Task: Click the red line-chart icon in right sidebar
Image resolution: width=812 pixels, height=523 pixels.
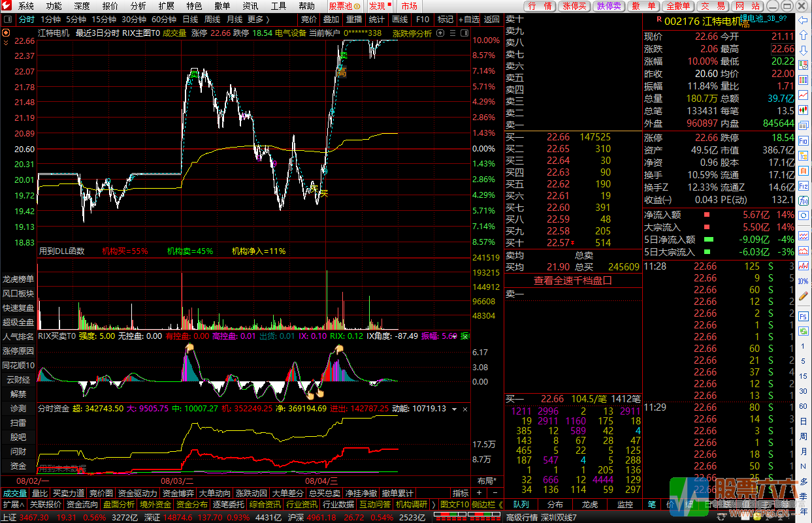Action: pyautogui.click(x=804, y=95)
